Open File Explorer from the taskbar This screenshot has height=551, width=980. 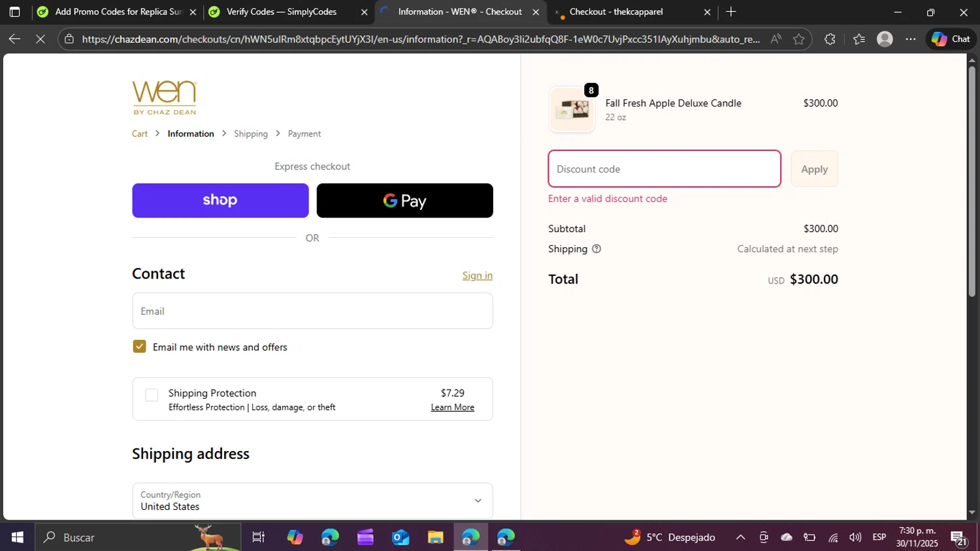436,537
